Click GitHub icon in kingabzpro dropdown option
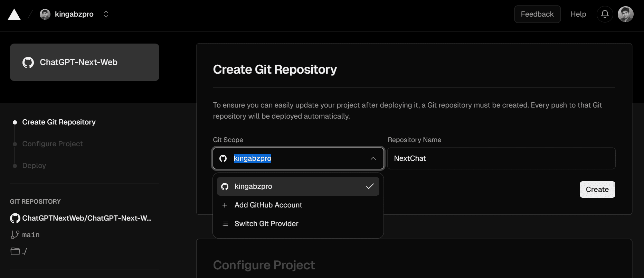Image resolution: width=644 pixels, height=278 pixels. (225, 186)
